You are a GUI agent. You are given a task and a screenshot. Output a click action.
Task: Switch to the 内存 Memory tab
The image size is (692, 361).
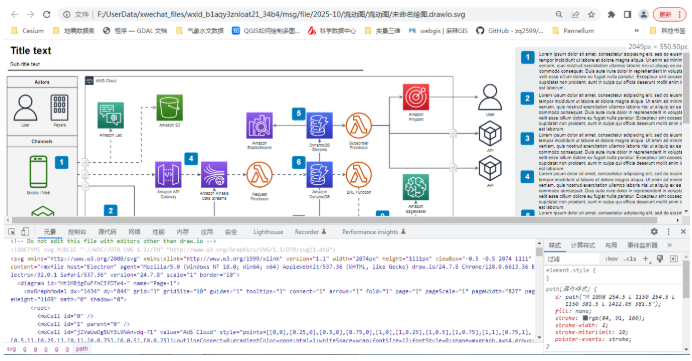click(182, 232)
